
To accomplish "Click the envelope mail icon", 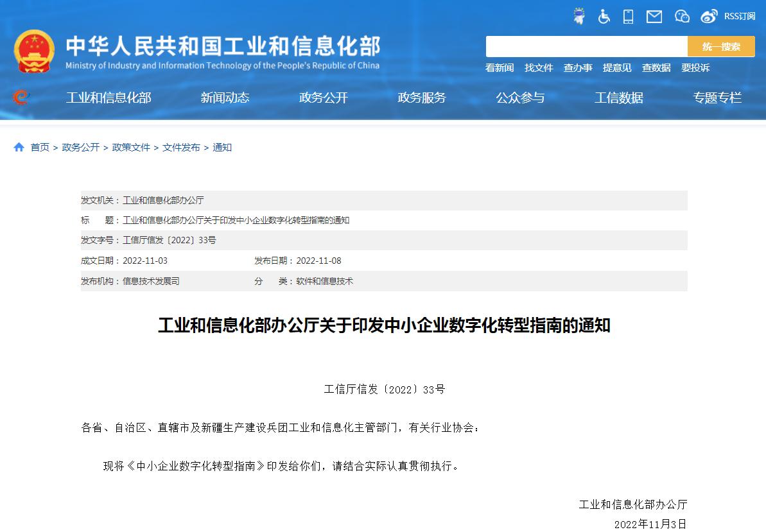I will [654, 17].
